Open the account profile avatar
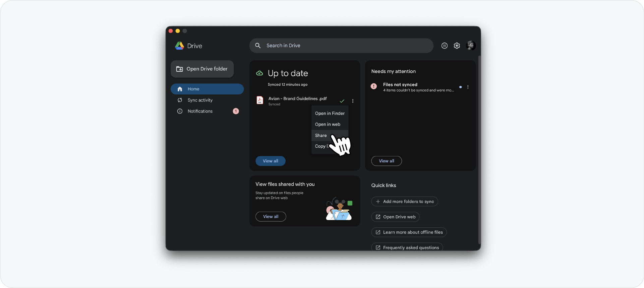 [471, 45]
